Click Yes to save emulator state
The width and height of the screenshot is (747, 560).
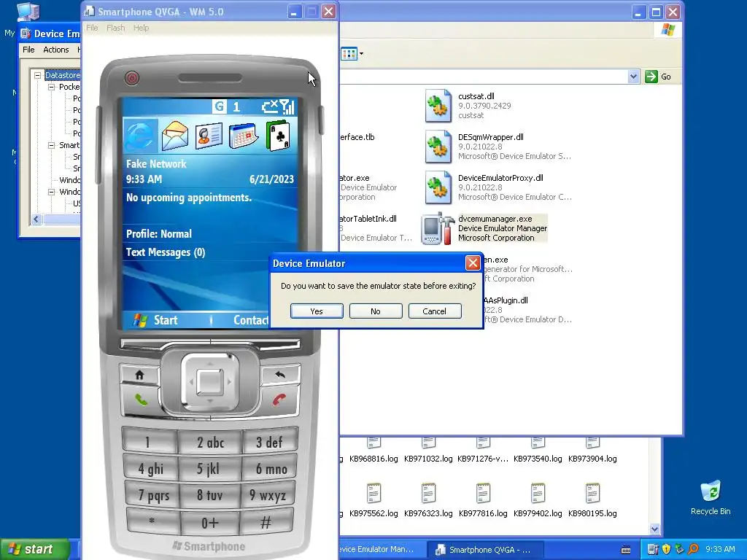point(317,311)
